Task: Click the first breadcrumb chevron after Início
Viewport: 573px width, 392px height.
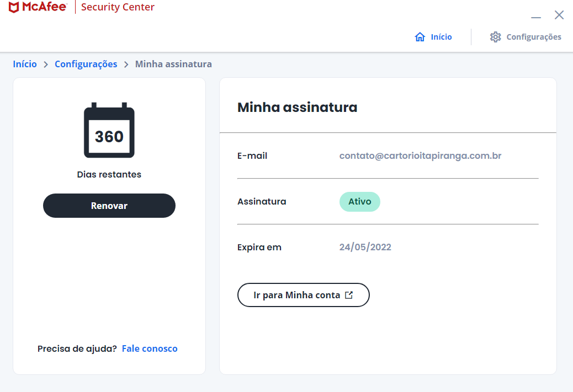Action: [46, 65]
